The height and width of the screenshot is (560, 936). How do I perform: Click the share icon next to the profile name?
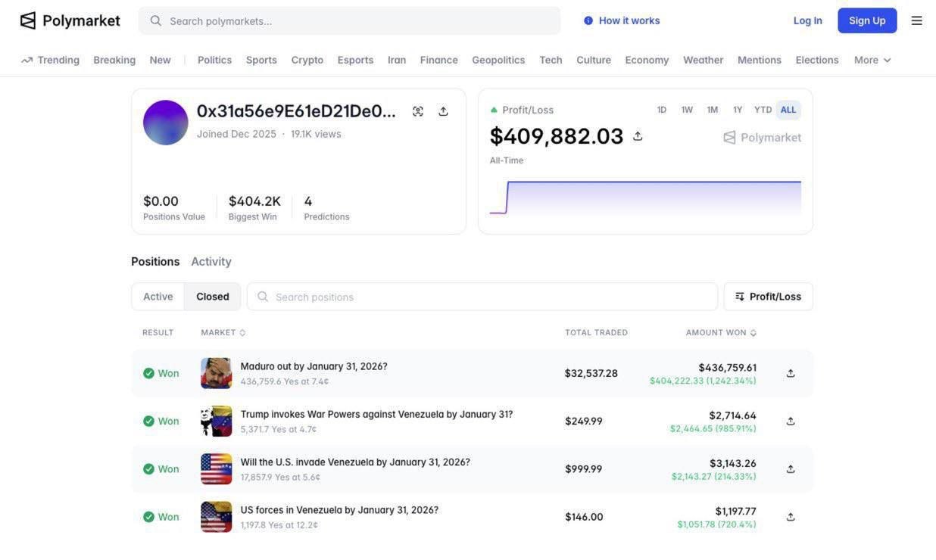pyautogui.click(x=443, y=111)
